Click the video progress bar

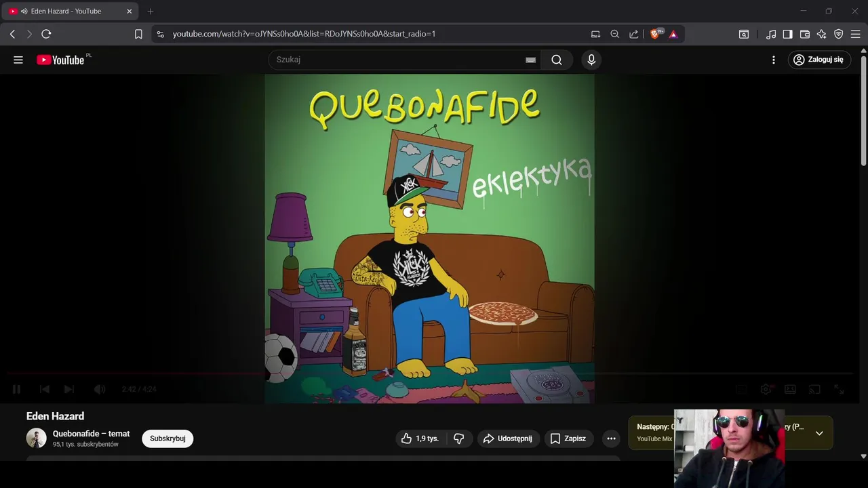point(430,373)
